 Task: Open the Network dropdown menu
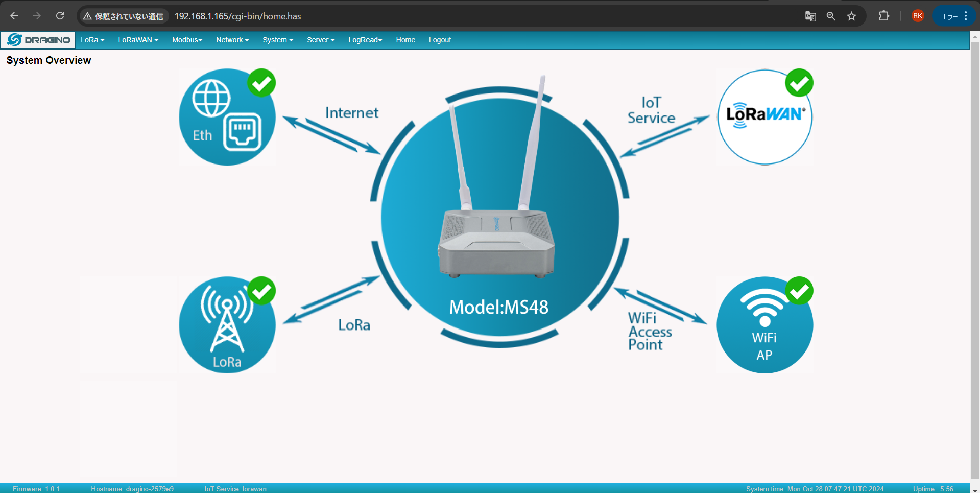(232, 40)
